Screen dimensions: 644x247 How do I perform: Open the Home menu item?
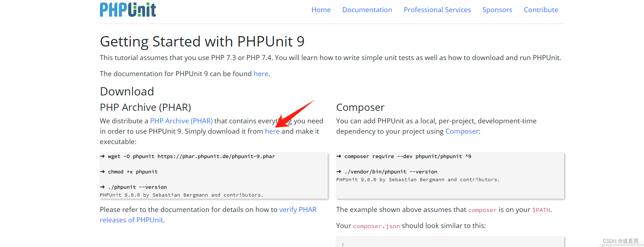click(x=321, y=10)
